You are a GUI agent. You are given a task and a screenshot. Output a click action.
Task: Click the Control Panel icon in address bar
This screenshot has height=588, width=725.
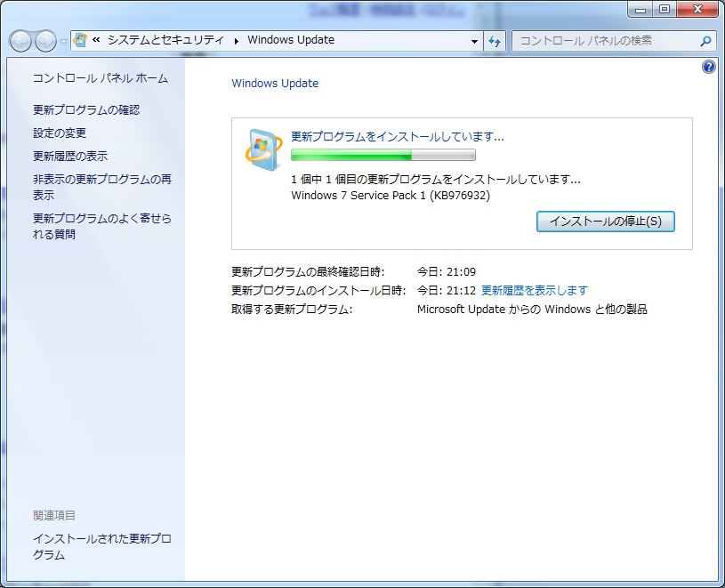tap(80, 40)
